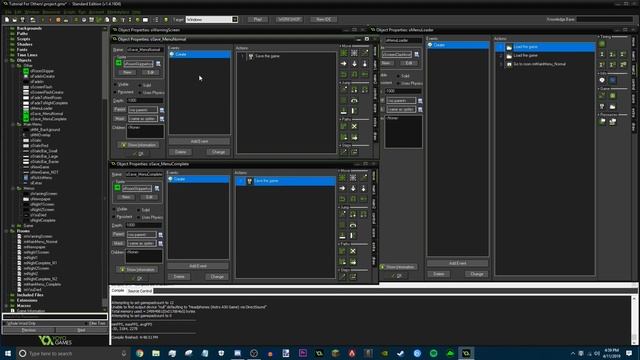Click Speed Horizontal arrow icon in oSave_MenuComplete
640x360 pixels.
(342, 189)
